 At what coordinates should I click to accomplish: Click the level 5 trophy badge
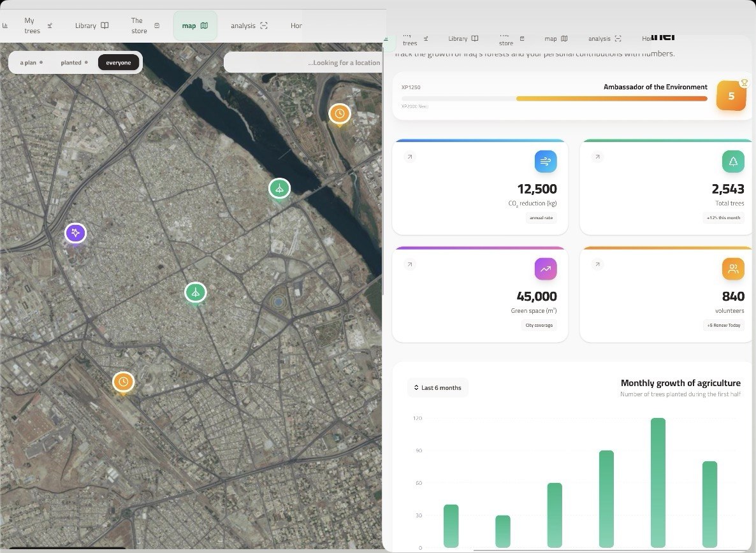[x=731, y=96]
